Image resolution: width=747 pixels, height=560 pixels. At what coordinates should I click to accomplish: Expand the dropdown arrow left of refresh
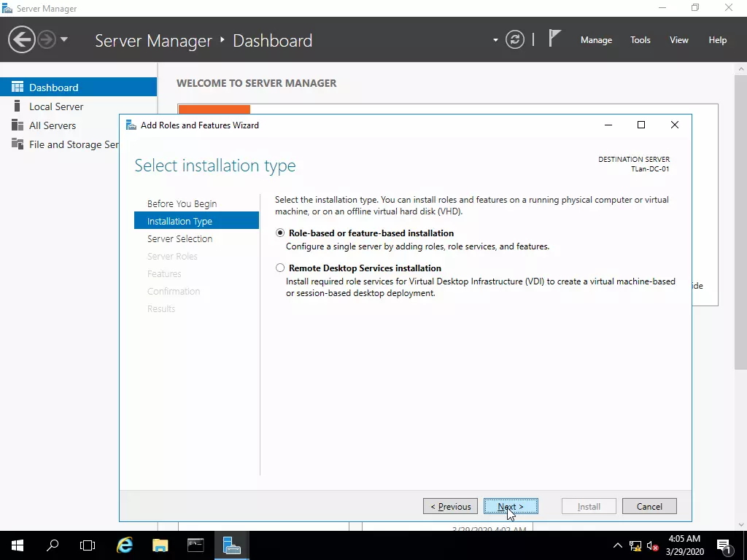[x=495, y=40]
